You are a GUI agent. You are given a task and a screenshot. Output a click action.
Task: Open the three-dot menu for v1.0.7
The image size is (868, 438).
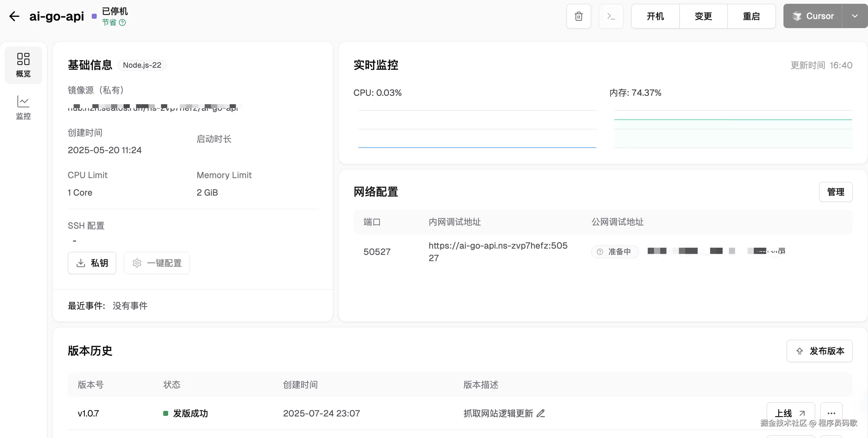point(831,413)
